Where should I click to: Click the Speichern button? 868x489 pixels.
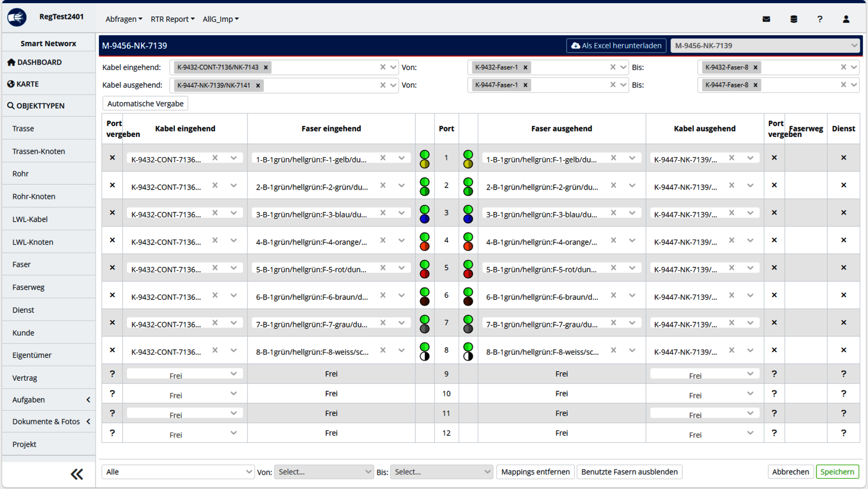coord(837,472)
